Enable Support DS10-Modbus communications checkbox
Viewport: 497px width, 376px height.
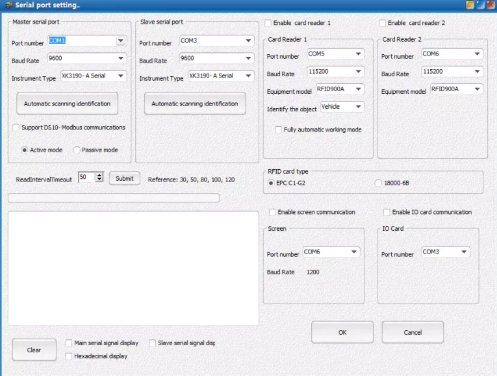click(16, 128)
